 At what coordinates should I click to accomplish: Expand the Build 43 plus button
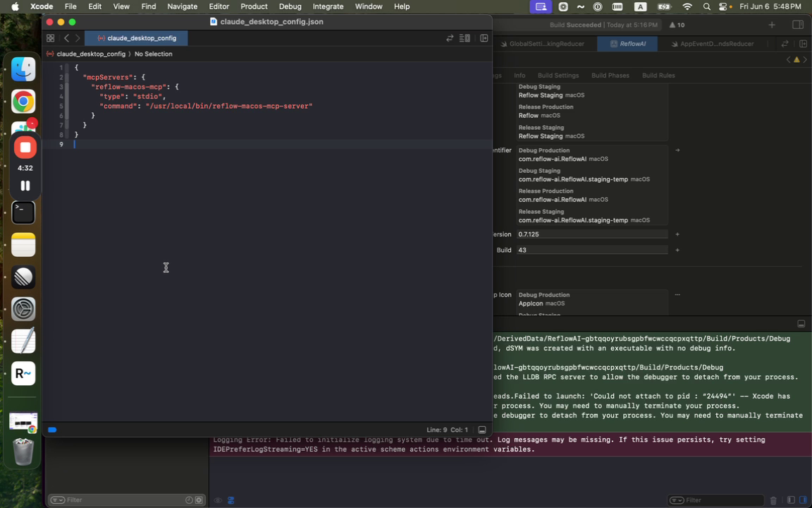tap(677, 250)
